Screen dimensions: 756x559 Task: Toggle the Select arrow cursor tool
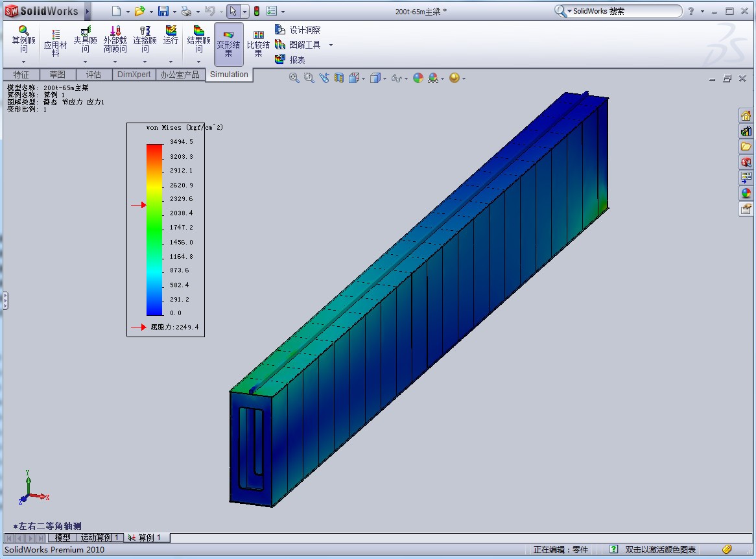[233, 11]
